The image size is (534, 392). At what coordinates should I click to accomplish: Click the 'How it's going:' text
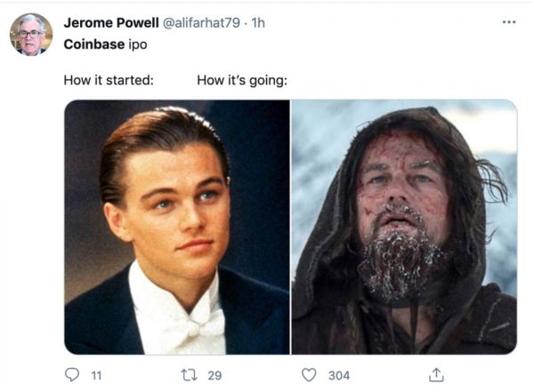coord(241,80)
